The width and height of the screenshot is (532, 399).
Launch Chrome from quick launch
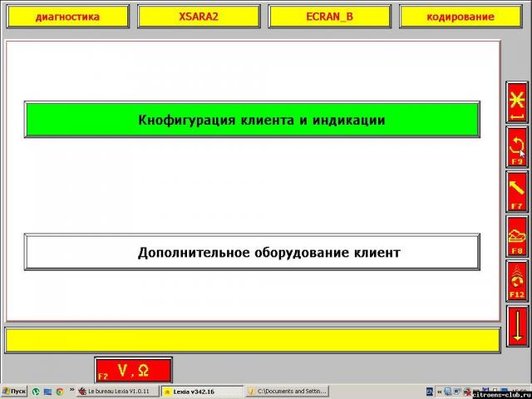(60, 392)
